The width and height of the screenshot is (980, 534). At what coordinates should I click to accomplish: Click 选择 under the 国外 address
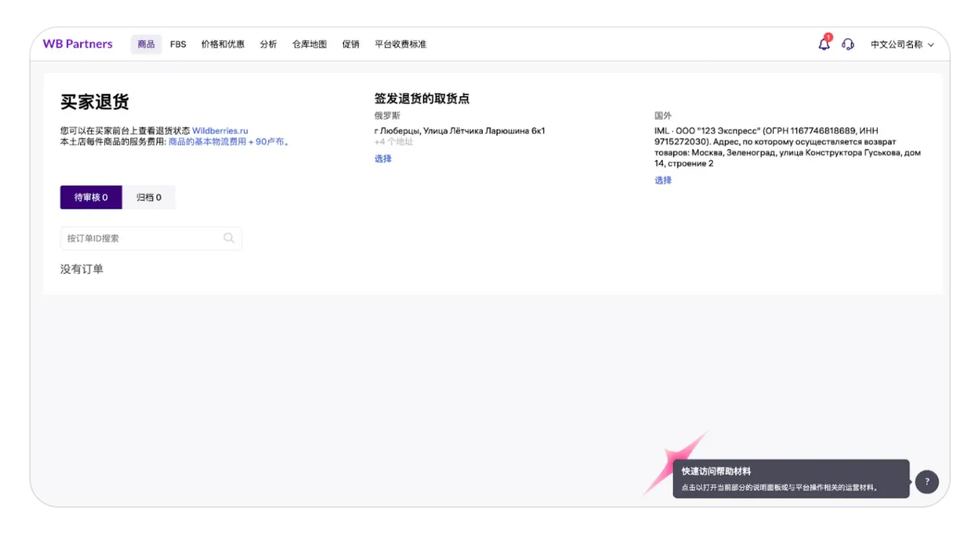663,180
